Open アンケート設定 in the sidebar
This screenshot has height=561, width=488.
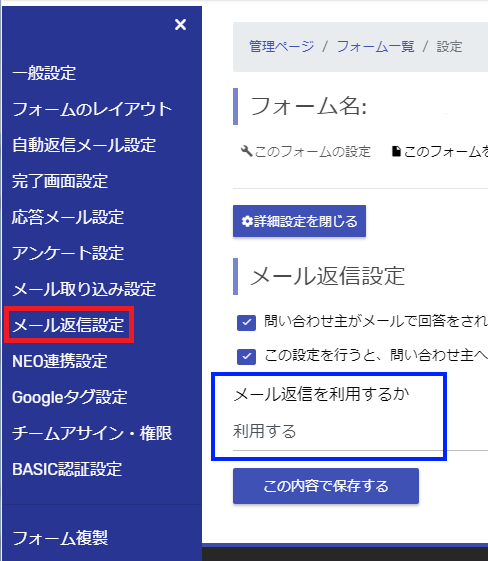[68, 253]
